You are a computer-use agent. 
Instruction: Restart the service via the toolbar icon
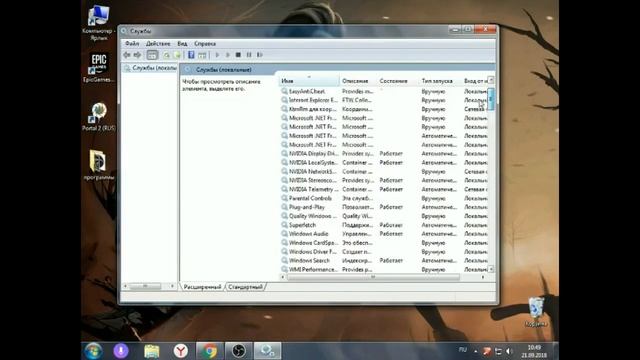click(x=260, y=55)
